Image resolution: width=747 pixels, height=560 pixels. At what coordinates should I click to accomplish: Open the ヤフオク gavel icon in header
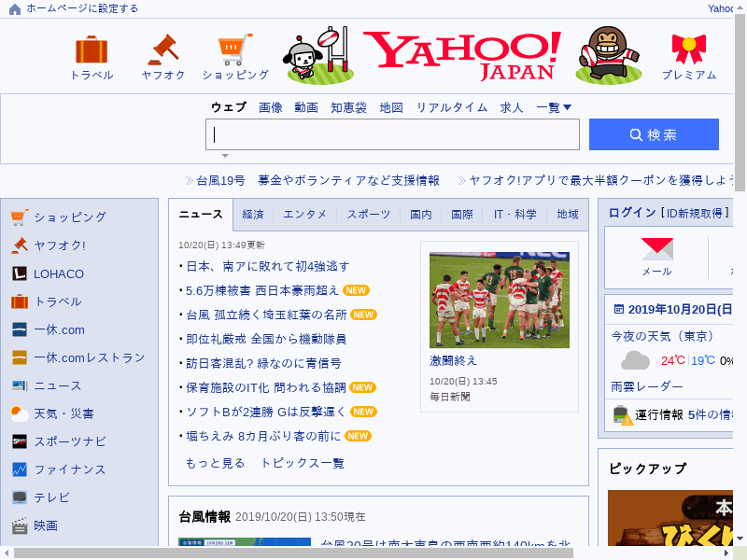[x=162, y=49]
